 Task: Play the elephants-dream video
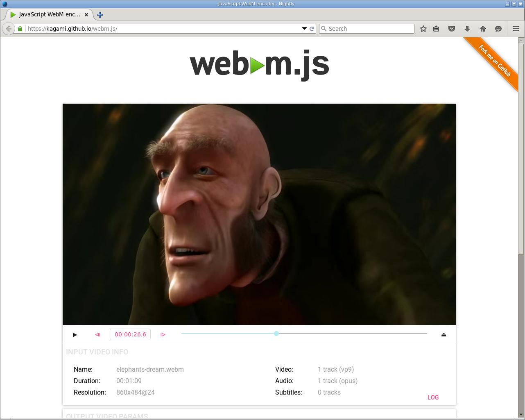click(x=75, y=335)
